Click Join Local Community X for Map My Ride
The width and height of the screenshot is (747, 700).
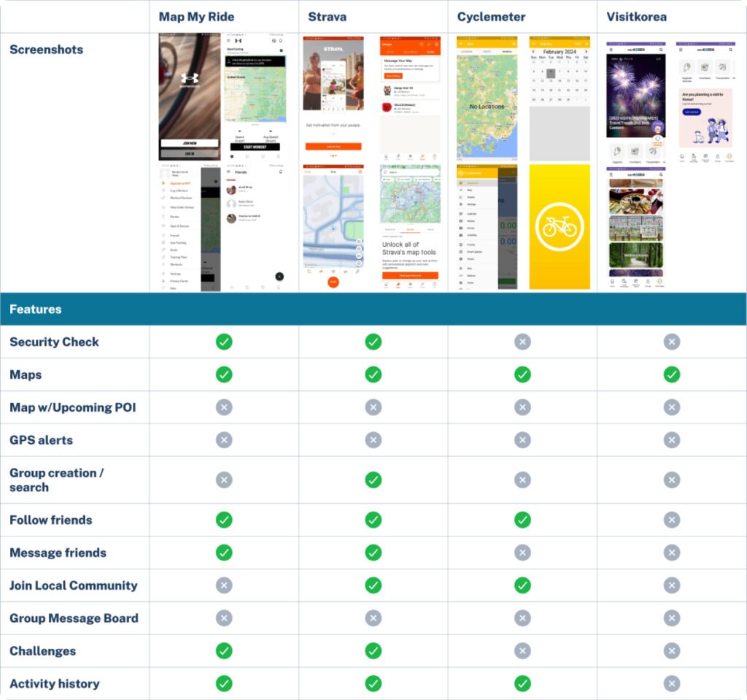(224, 585)
